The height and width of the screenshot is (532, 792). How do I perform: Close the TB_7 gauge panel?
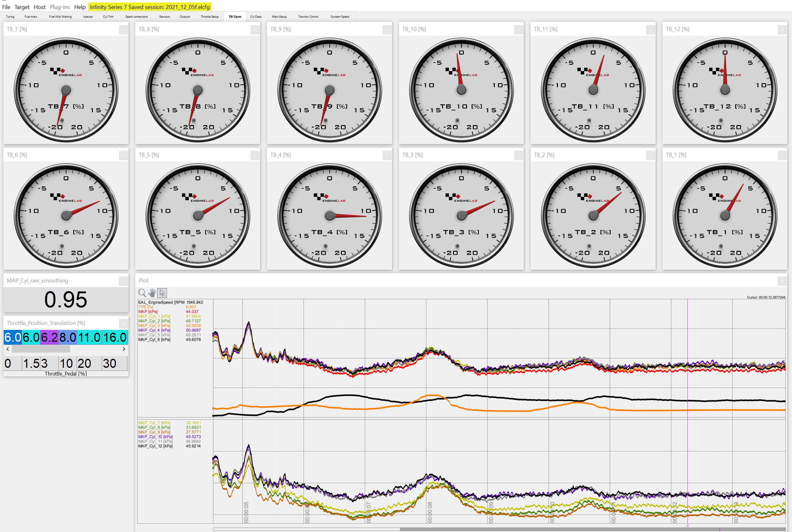124,30
